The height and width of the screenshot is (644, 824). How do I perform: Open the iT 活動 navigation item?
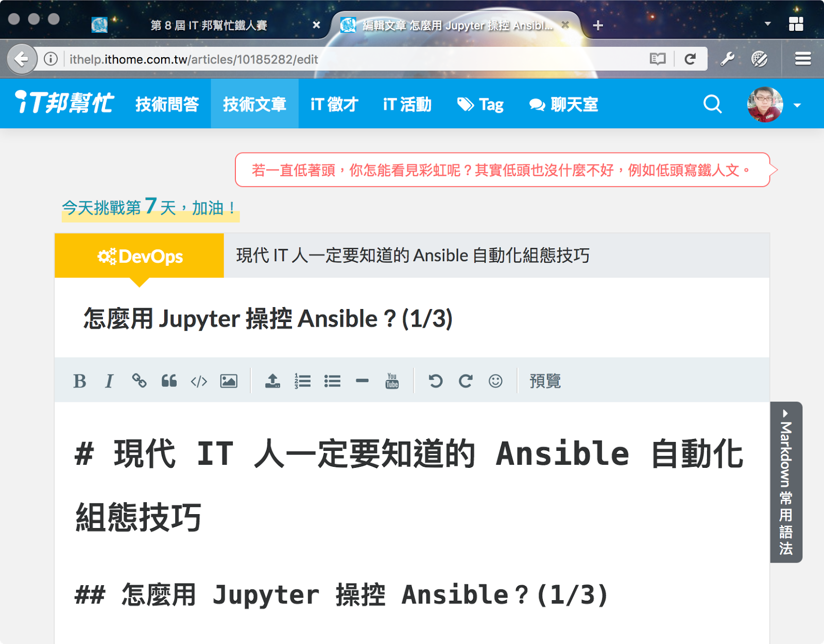407,104
